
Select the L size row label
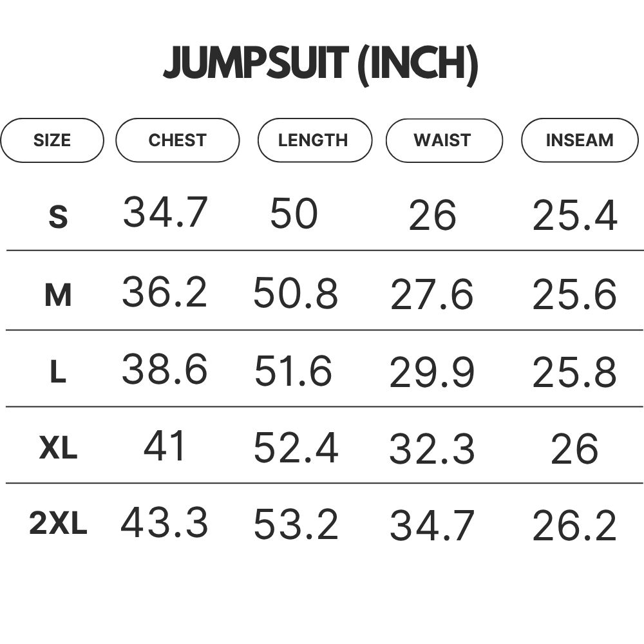[x=58, y=372]
